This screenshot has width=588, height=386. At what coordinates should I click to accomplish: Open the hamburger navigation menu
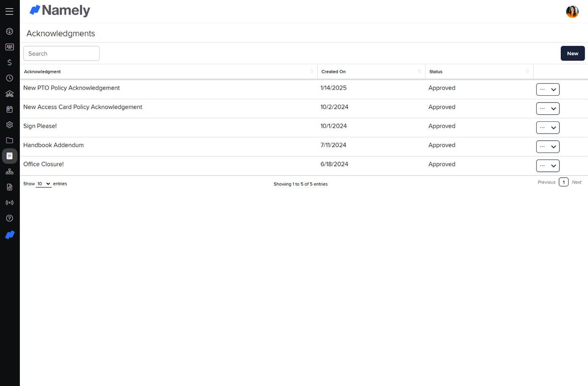(x=9, y=11)
